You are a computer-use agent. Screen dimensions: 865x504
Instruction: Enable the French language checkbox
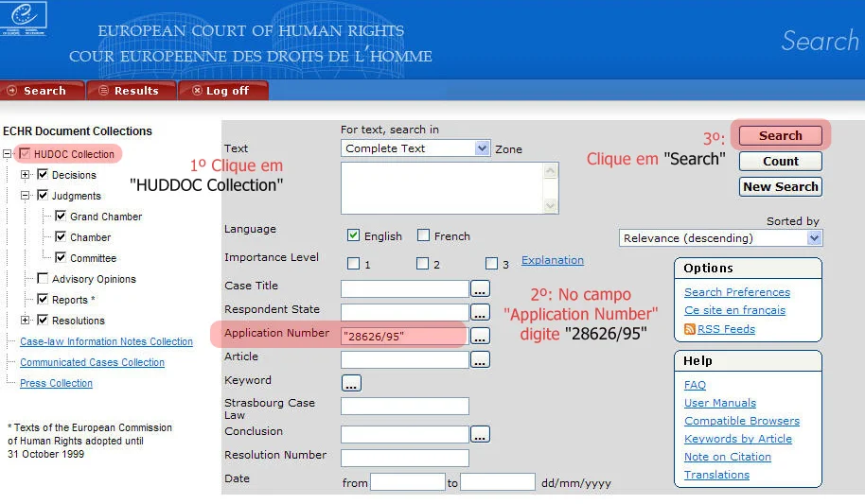click(x=423, y=235)
